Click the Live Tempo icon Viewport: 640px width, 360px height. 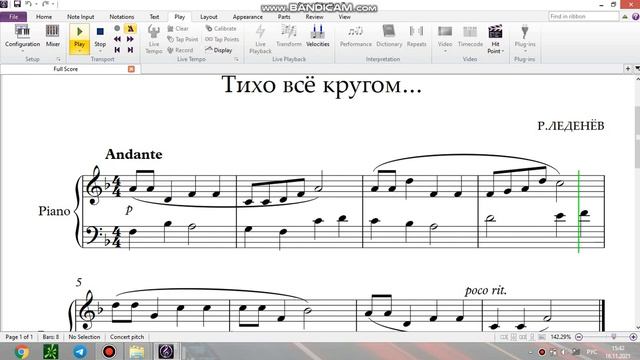(x=153, y=38)
